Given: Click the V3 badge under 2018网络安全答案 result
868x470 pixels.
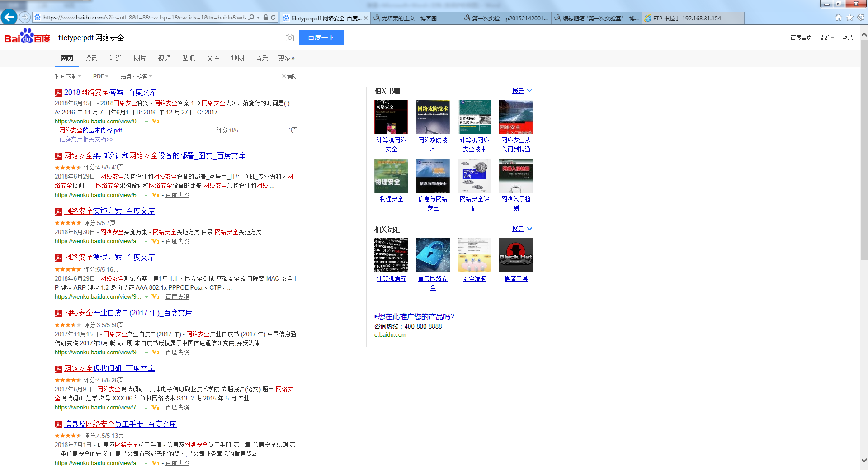Looking at the screenshot, I should 156,122.
